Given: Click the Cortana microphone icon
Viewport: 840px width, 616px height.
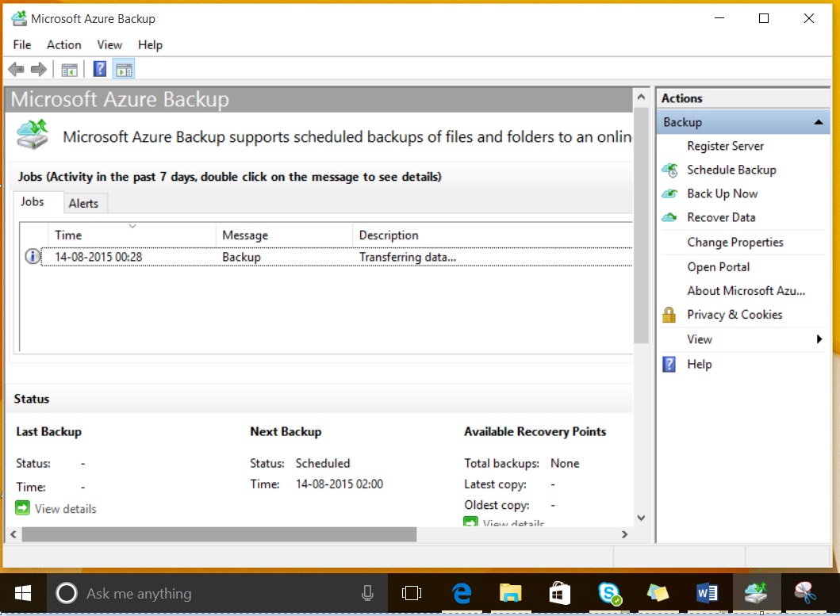Looking at the screenshot, I should tap(367, 593).
